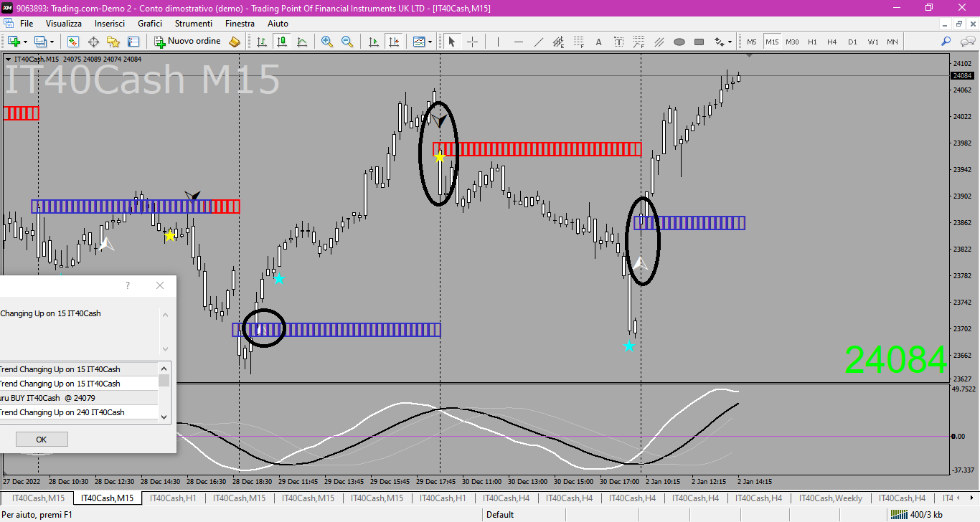980x522 pixels.
Task: Switch timeframe to H4
Action: coord(832,42)
